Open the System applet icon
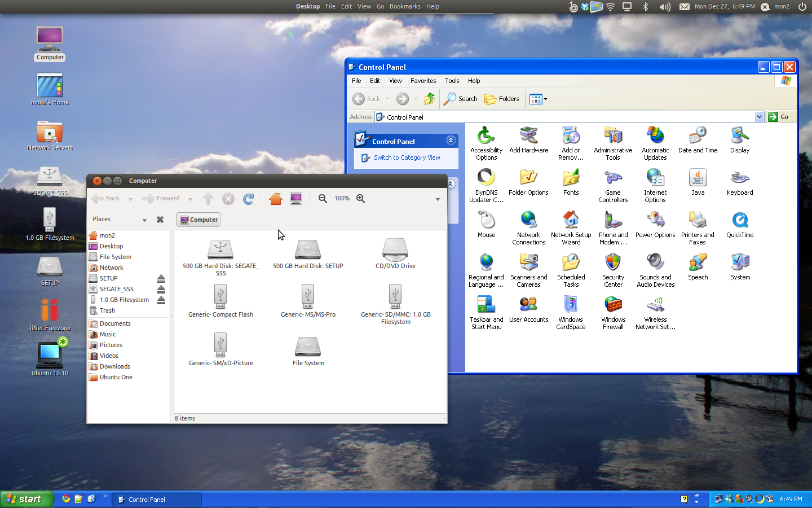This screenshot has height=508, width=812. [740, 267]
